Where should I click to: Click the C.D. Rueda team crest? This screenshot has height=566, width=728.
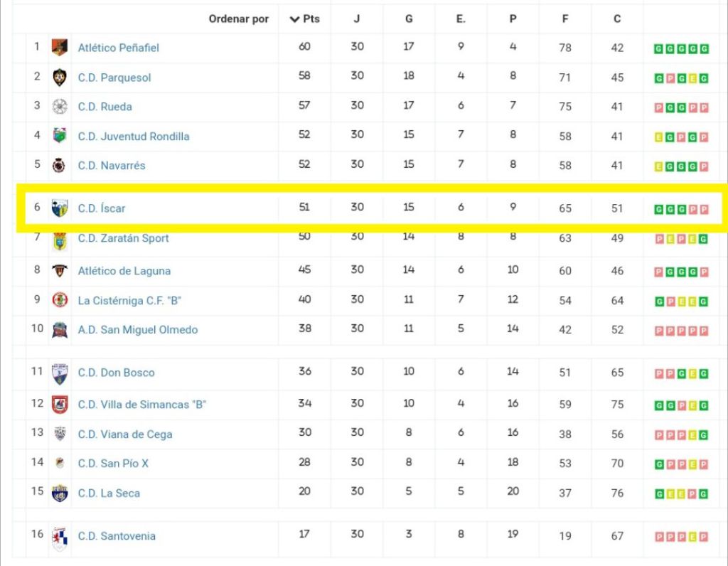coord(60,107)
